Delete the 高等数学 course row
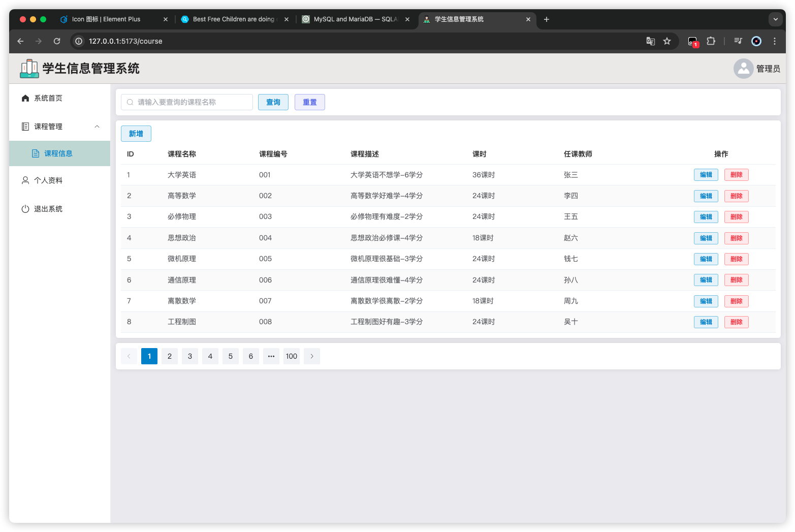This screenshot has width=795, height=532. click(x=737, y=196)
